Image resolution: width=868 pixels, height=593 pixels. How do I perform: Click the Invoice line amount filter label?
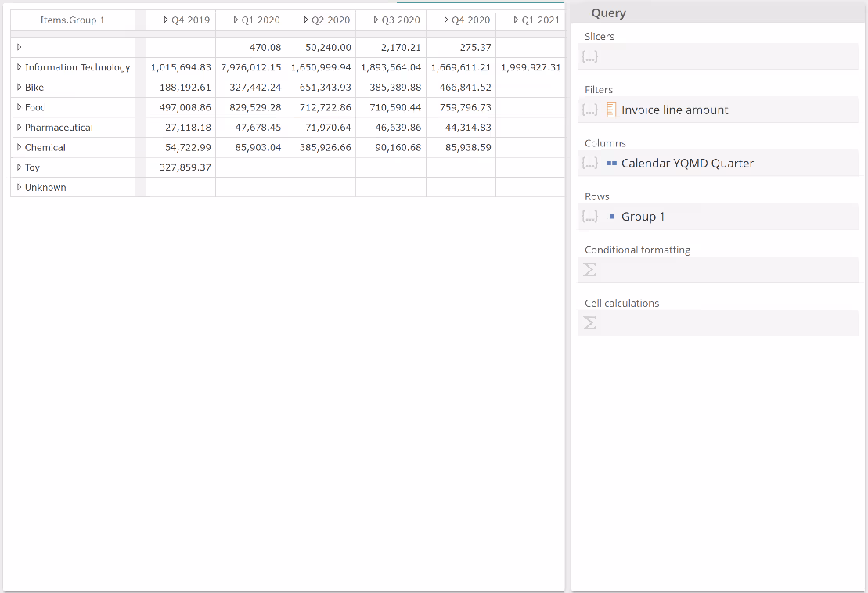tap(675, 110)
